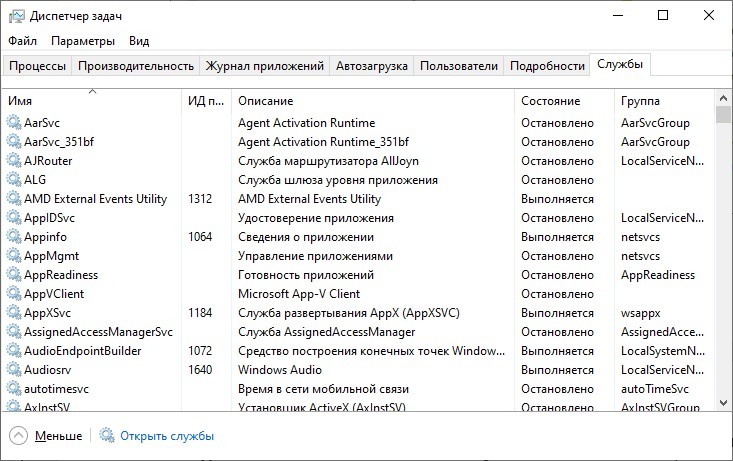Sort by the Группа column header
The image size is (733, 461).
(x=664, y=101)
